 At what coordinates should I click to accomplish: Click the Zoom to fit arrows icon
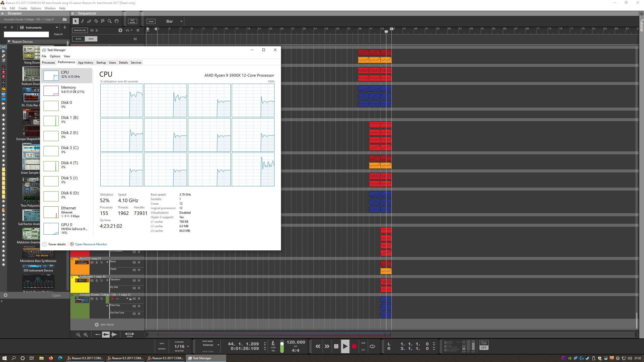pos(130,335)
